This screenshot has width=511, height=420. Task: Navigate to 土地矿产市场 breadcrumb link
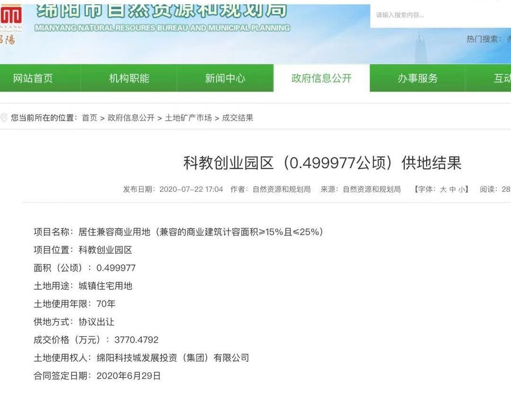(188, 118)
